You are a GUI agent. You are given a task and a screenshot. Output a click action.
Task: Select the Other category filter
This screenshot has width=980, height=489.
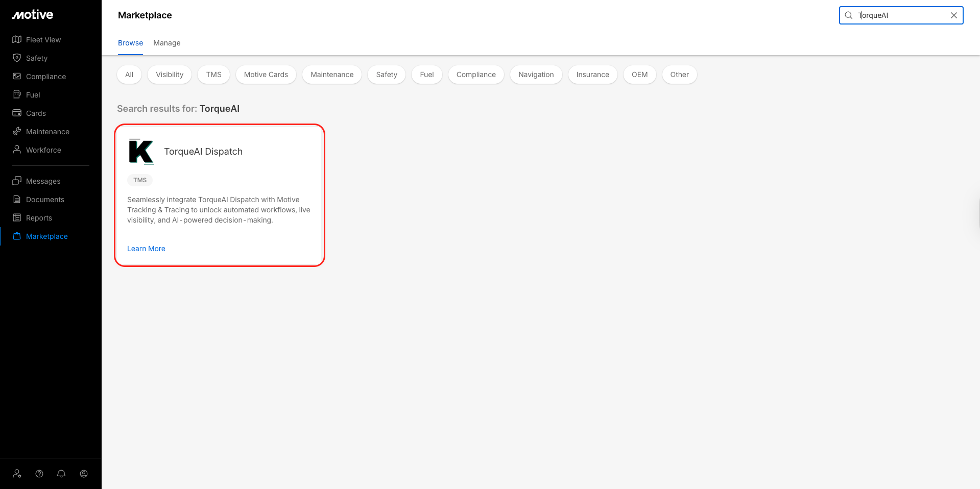pos(680,75)
